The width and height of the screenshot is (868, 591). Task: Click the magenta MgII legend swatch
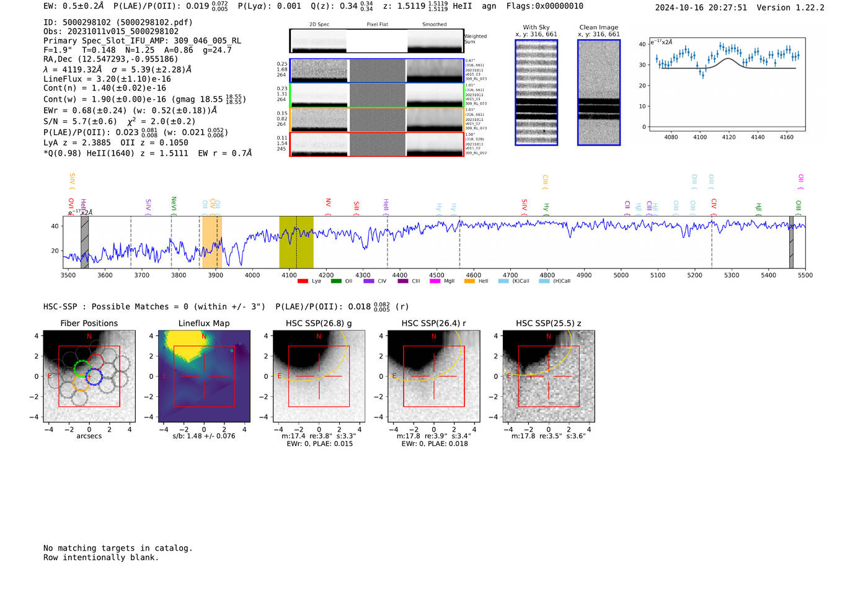pyautogui.click(x=435, y=281)
